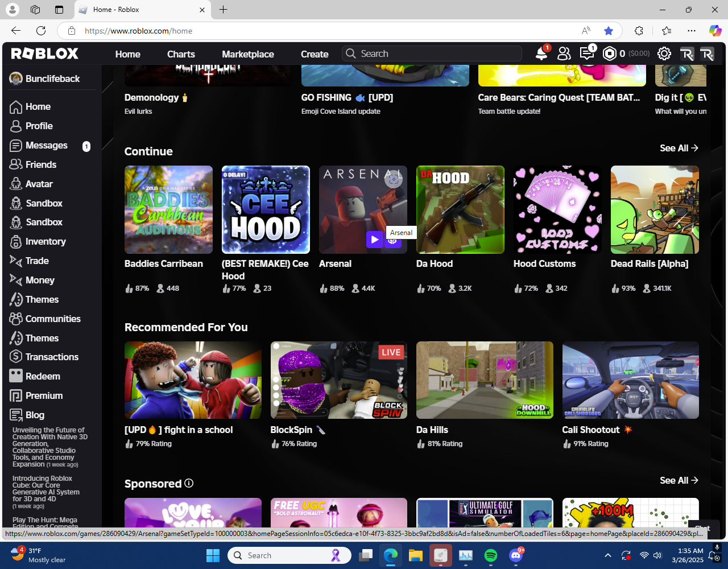
Task: Open Discord from the taskbar
Action: [x=516, y=555]
